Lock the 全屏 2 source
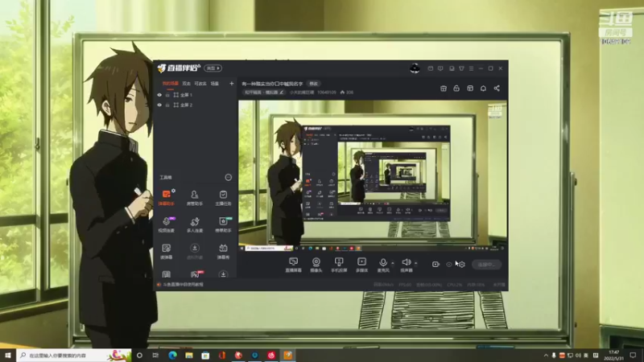Screen dimensions: 644x362 (167, 105)
